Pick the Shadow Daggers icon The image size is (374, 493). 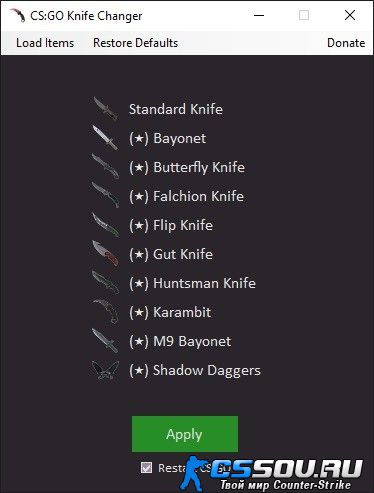[105, 370]
